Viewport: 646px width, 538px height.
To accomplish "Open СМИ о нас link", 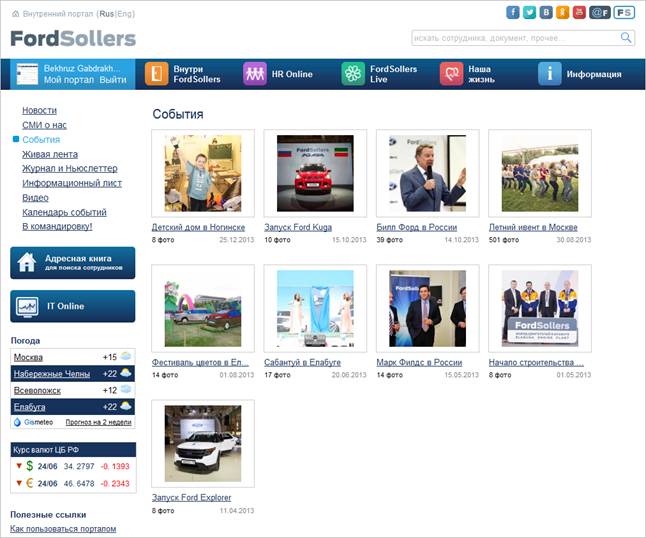I will coord(44,125).
